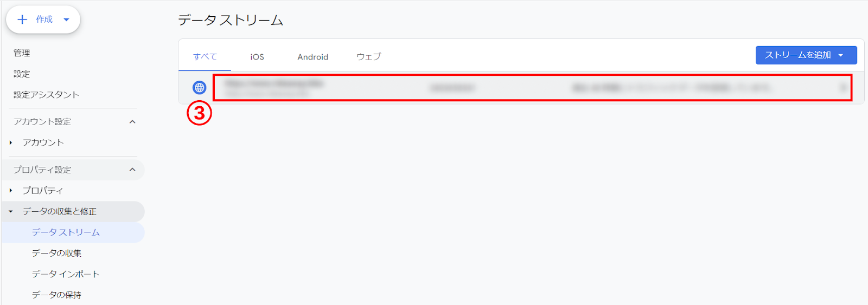This screenshot has width=868, height=305.
Task: Collapse the アカウント設定 section chevron
Action: tap(132, 122)
